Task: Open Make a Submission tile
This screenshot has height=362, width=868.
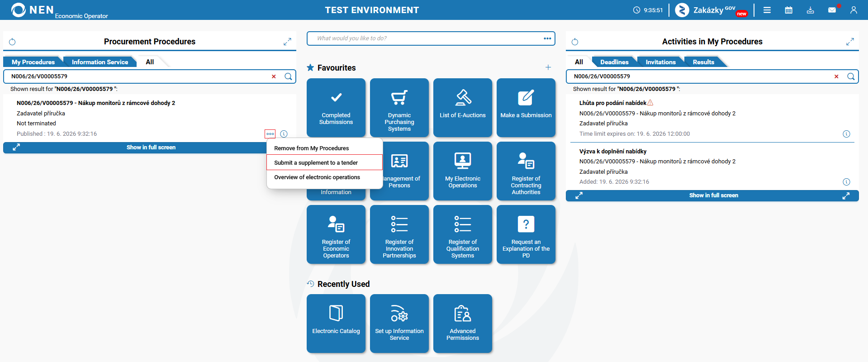Action: coord(526,108)
